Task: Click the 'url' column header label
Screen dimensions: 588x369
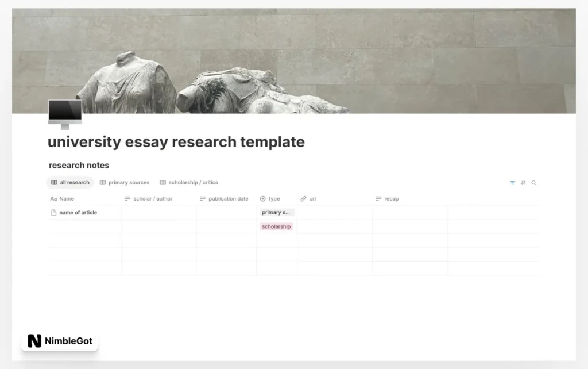Action: [312, 198]
